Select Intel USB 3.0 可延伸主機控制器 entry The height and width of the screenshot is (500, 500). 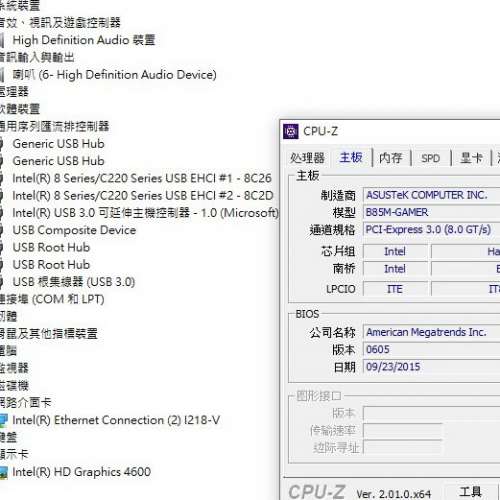point(145,213)
